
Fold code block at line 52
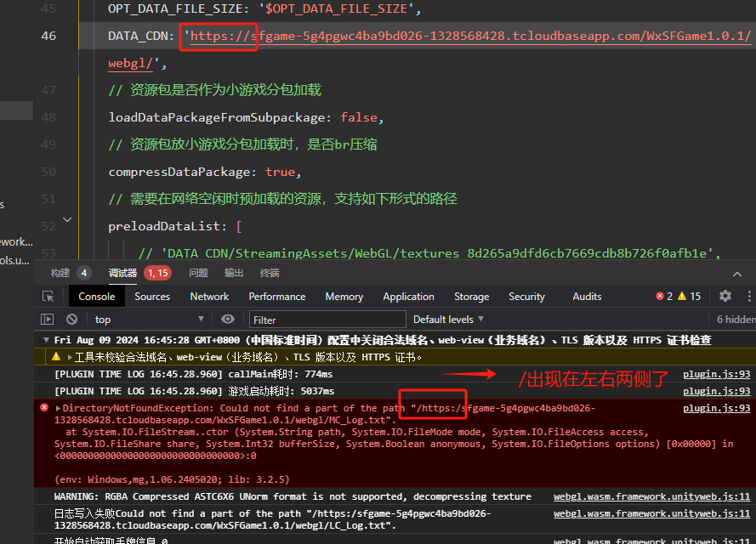67,219
